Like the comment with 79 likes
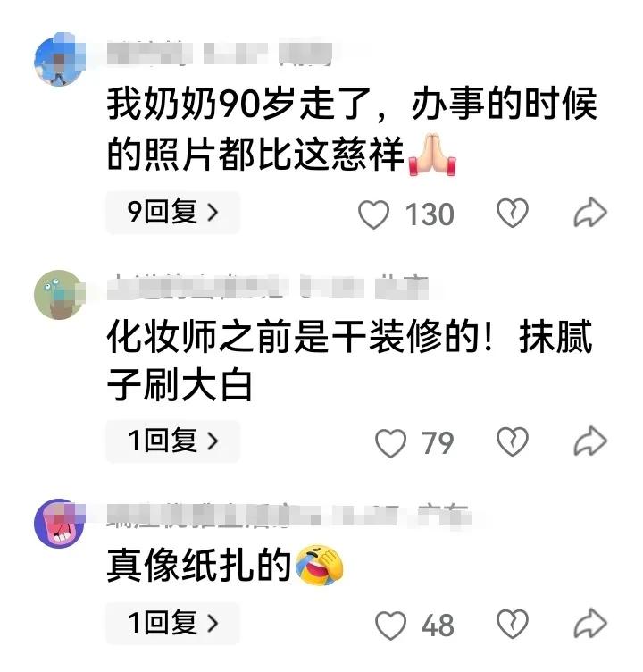The height and width of the screenshot is (672, 643). [x=390, y=442]
